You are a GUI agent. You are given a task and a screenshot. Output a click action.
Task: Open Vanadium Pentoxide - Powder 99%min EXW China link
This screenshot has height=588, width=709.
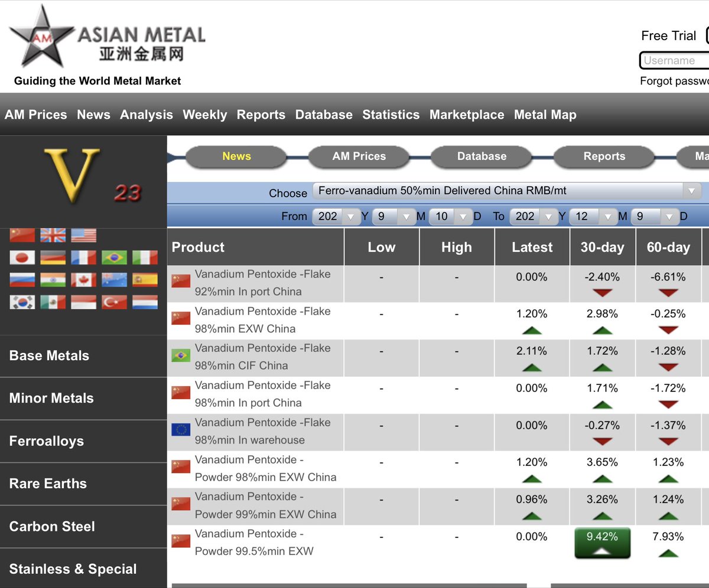tap(265, 505)
